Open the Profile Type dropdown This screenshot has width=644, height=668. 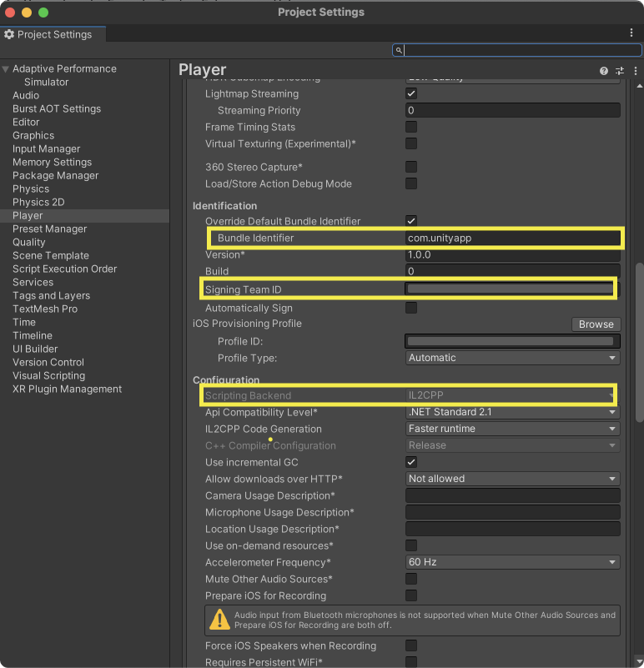[512, 358]
